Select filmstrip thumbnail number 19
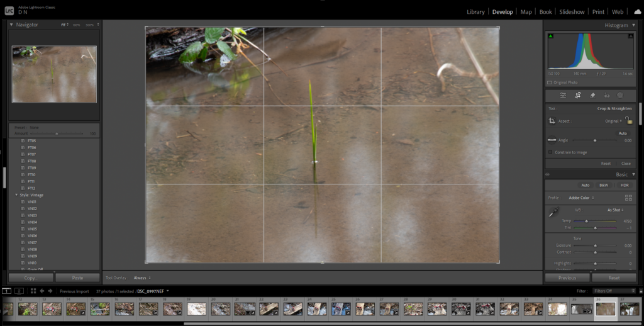The width and height of the screenshot is (644, 326). click(196, 309)
